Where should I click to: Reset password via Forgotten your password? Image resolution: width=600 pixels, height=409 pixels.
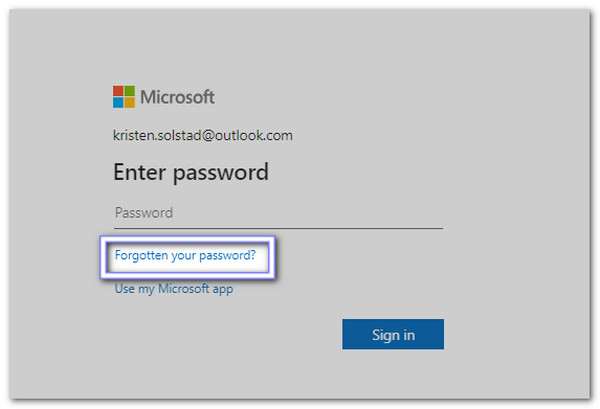pyautogui.click(x=185, y=256)
